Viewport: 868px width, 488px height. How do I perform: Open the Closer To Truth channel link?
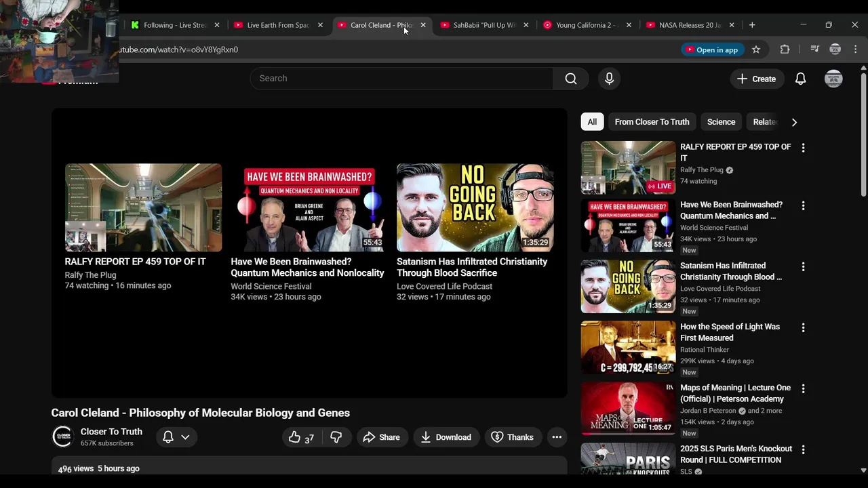[x=111, y=432]
